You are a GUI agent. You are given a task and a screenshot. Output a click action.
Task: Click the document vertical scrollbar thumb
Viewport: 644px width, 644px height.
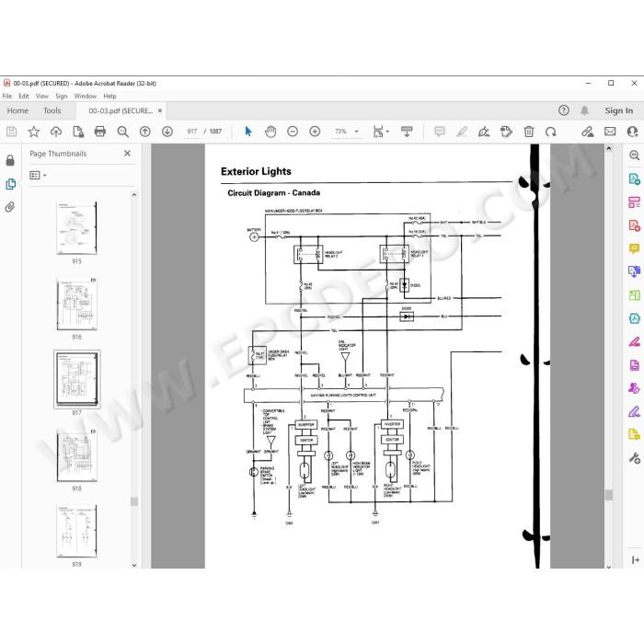609,495
